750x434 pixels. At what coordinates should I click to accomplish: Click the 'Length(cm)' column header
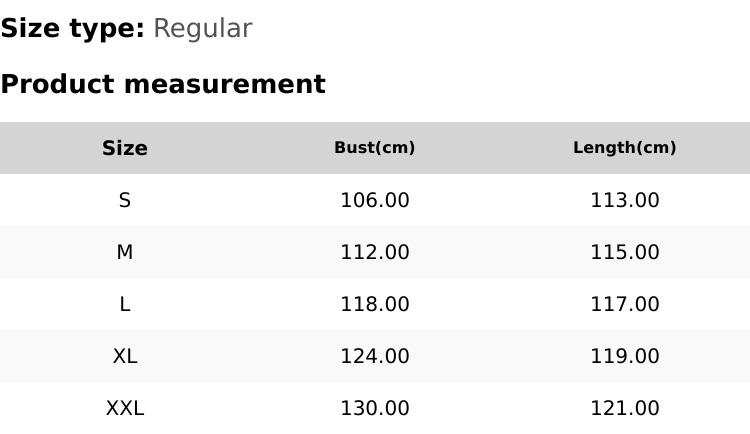625,148
